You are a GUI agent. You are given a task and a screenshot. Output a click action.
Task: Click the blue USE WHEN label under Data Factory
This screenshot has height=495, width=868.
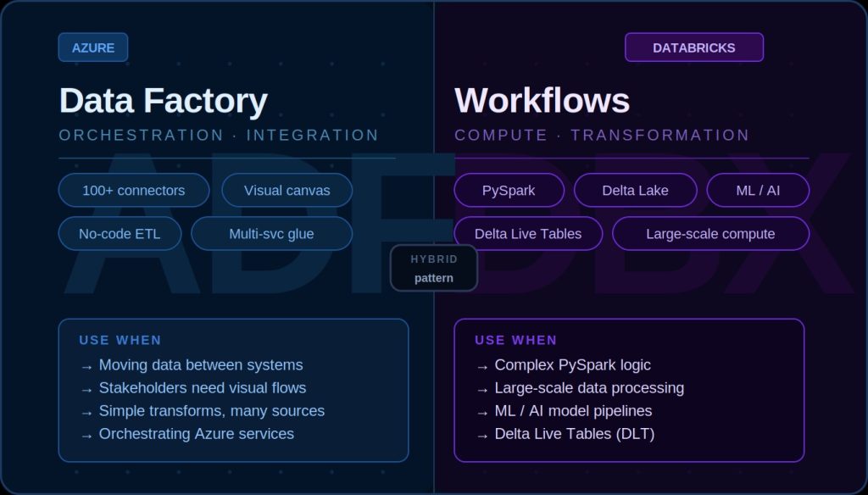pyautogui.click(x=120, y=340)
